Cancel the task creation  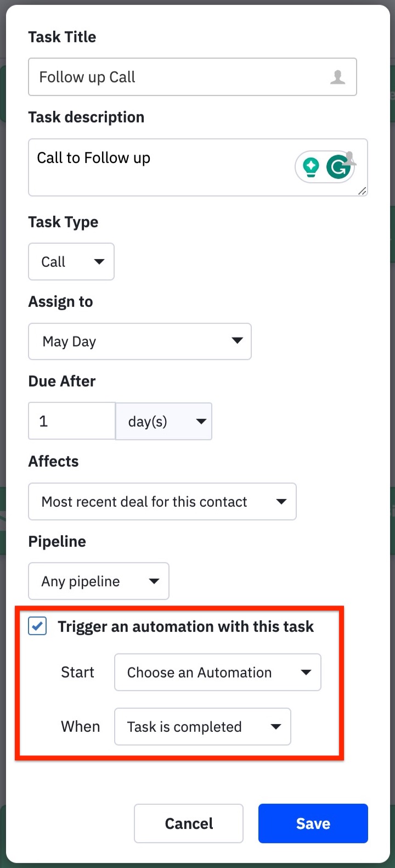pos(188,823)
